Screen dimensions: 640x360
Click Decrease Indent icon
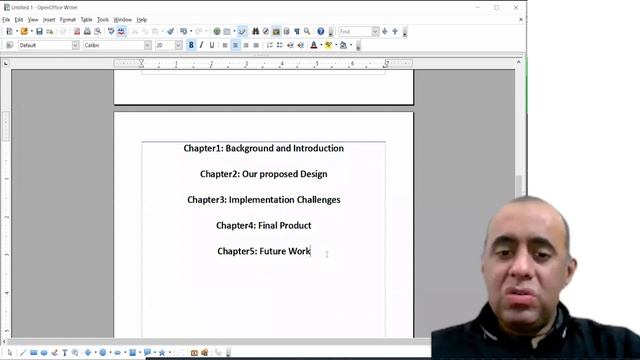pos(290,45)
